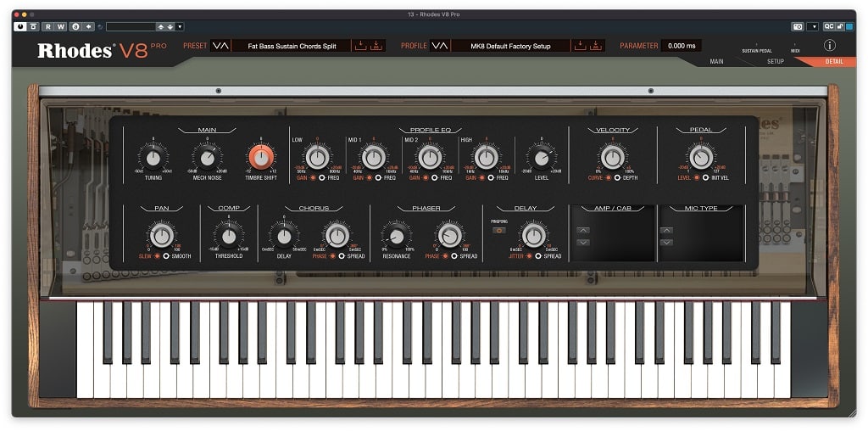Select Phaser PHASE radio button

click(445, 256)
